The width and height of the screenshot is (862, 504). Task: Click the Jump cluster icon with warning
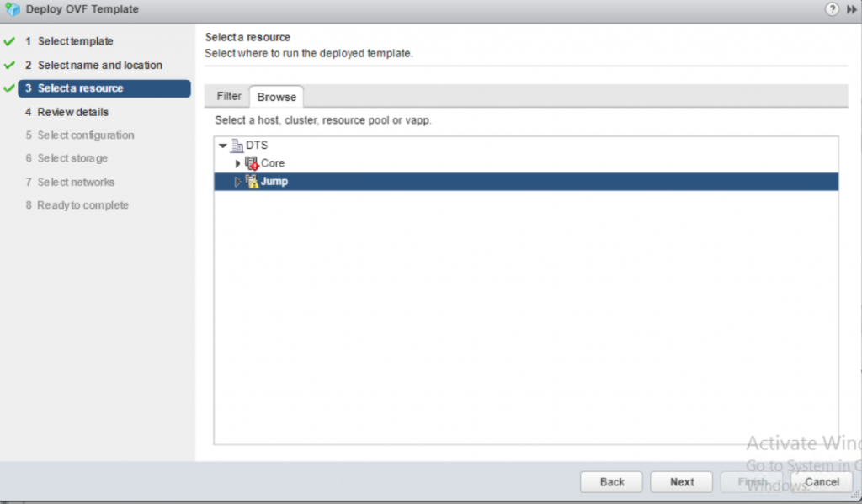251,181
